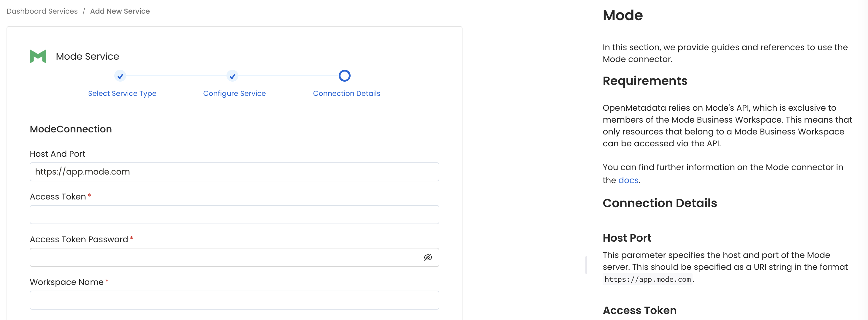Image resolution: width=868 pixels, height=320 pixels.
Task: Click the ModeConnection form heading
Action: pos(71,129)
